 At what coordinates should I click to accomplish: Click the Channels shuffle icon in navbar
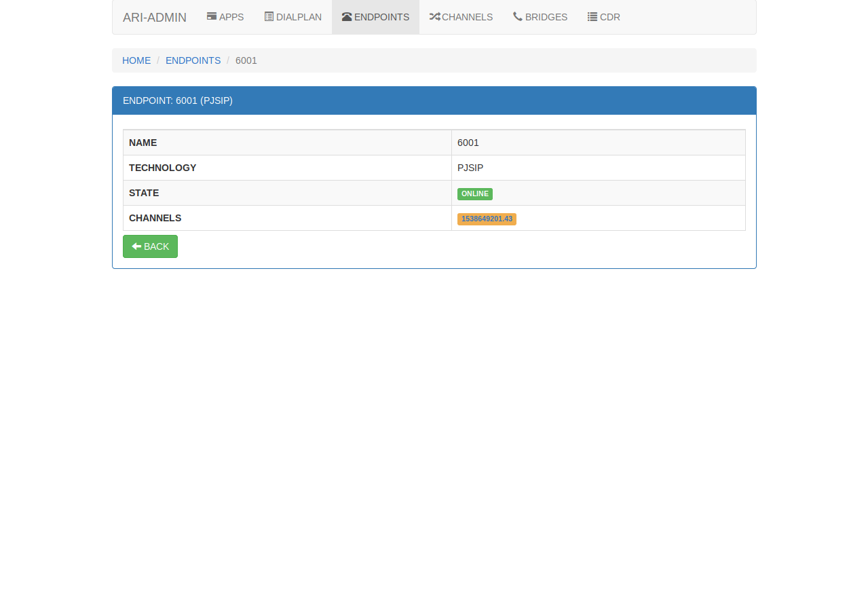434,16
